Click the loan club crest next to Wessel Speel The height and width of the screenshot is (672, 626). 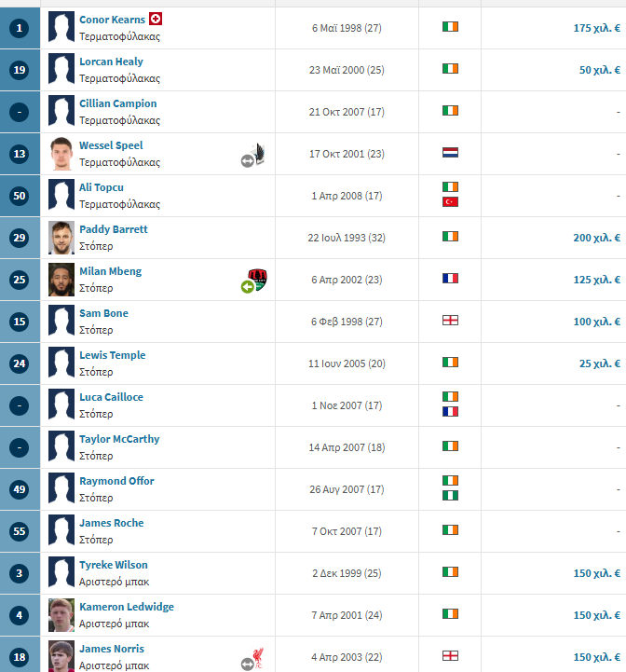[258, 154]
